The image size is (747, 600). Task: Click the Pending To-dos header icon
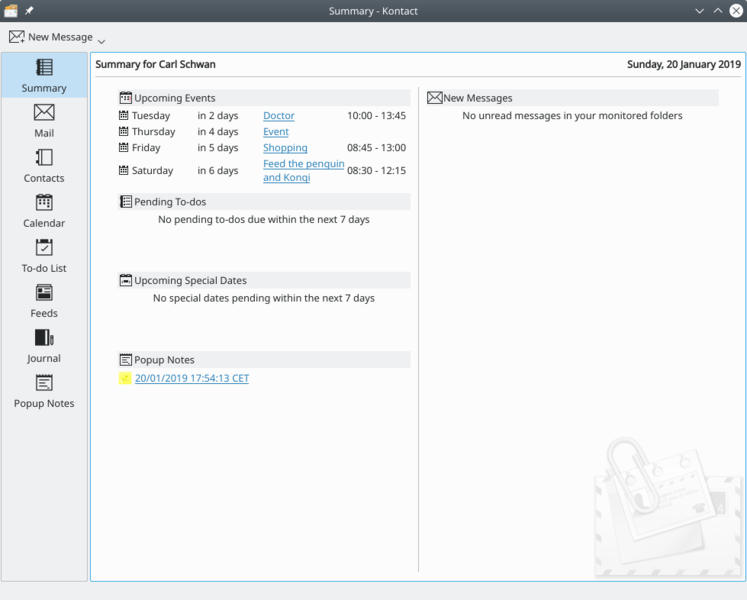tap(125, 202)
